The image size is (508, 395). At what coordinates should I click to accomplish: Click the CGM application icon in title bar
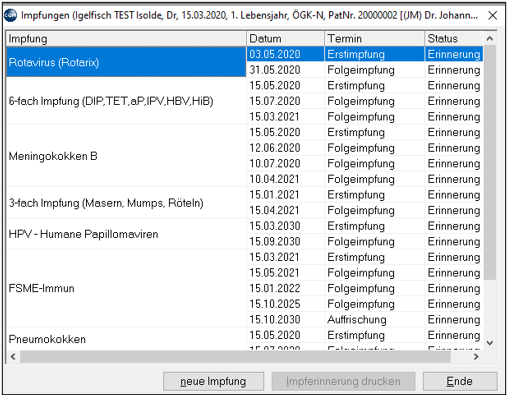click(10, 16)
